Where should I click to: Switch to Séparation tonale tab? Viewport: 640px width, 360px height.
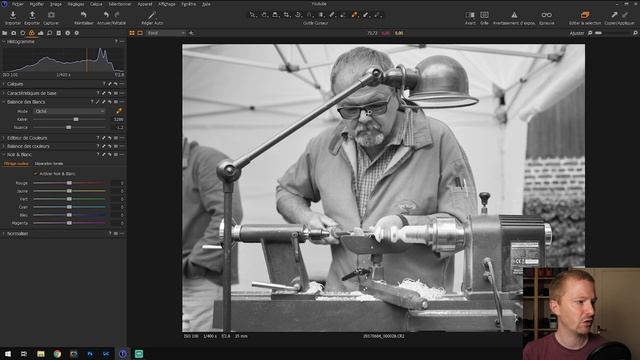[49, 164]
